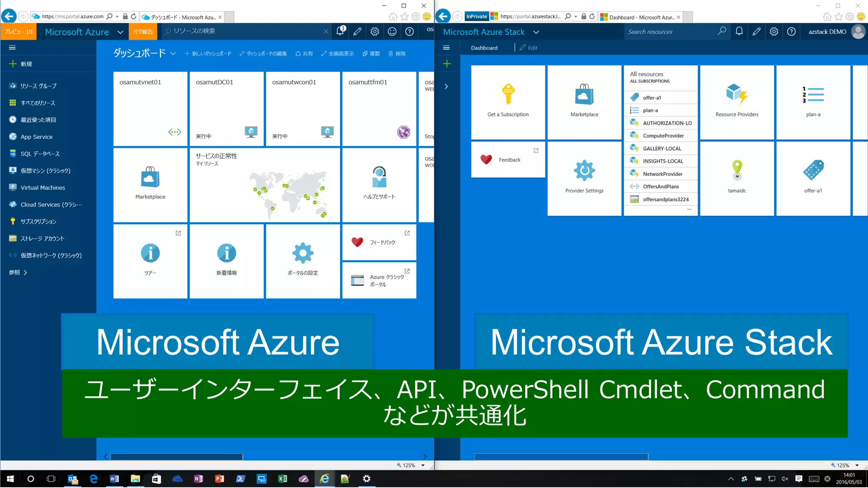Click 新規 in Azure sidebar
The height and width of the screenshot is (488, 868).
point(20,64)
